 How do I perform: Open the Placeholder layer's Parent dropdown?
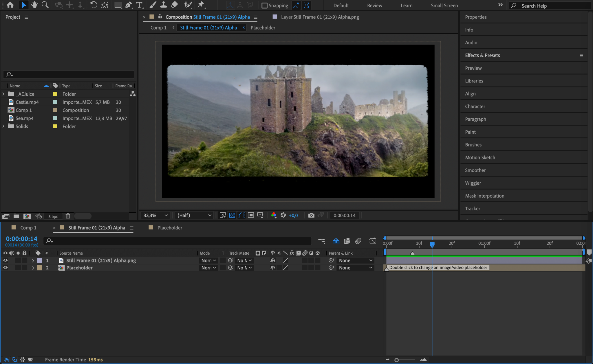tap(356, 268)
